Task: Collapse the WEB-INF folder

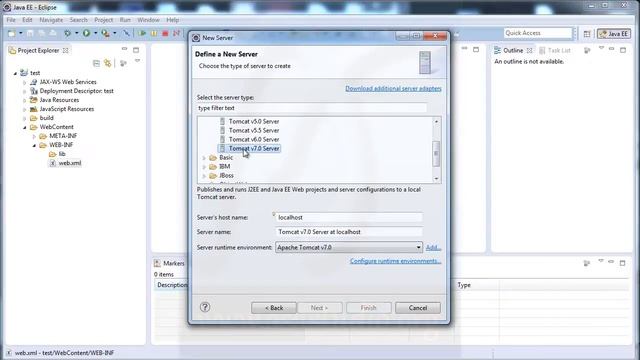Action: (34, 145)
